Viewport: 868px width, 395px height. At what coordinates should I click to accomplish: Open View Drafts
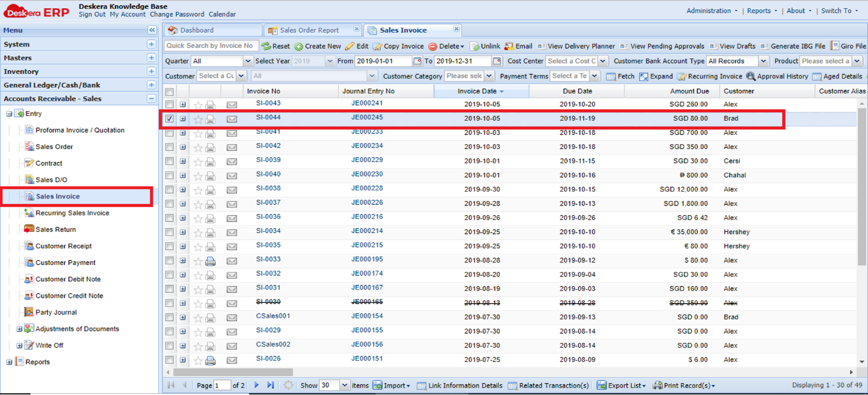pyautogui.click(x=732, y=46)
